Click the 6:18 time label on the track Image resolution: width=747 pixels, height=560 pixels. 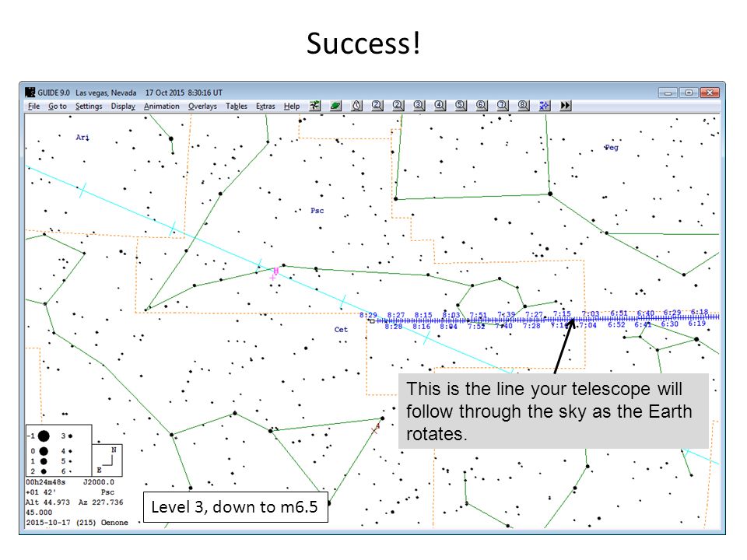[700, 312]
